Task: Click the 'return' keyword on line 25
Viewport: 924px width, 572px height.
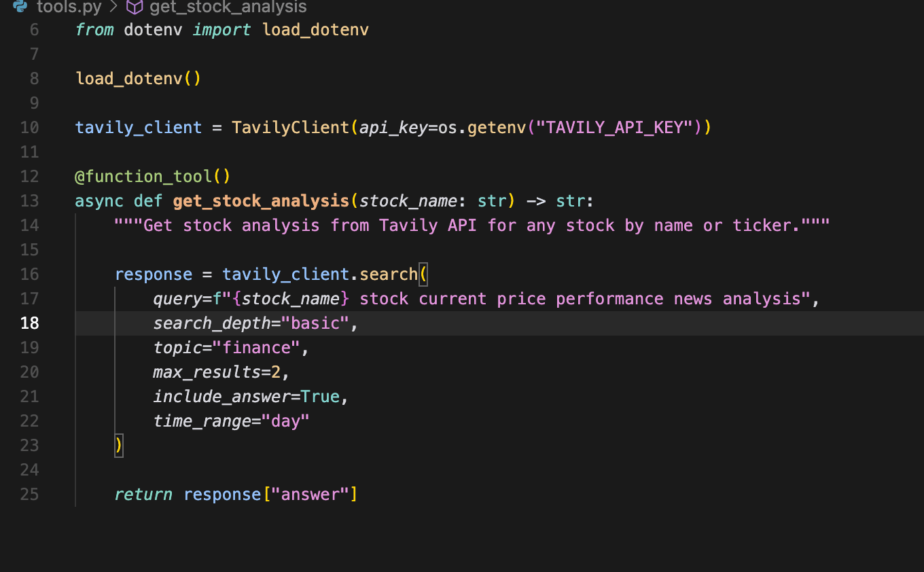Action: (143, 495)
